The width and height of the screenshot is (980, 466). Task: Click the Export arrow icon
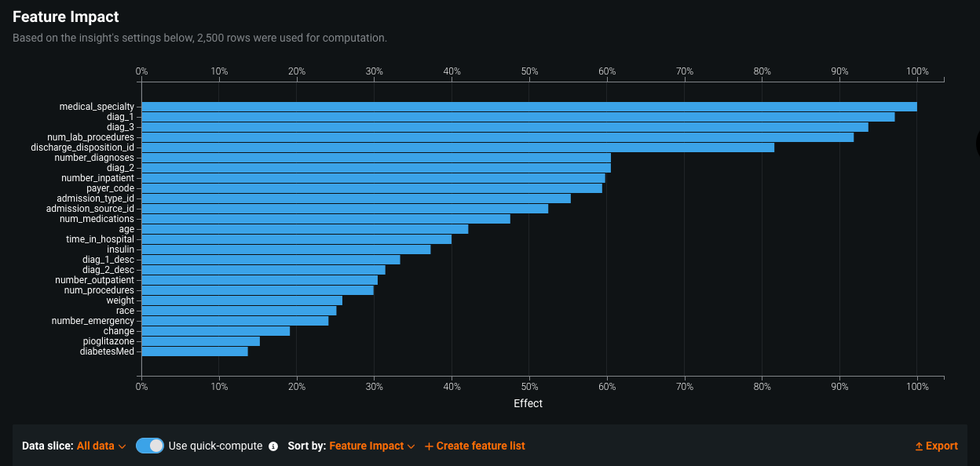[919, 446]
